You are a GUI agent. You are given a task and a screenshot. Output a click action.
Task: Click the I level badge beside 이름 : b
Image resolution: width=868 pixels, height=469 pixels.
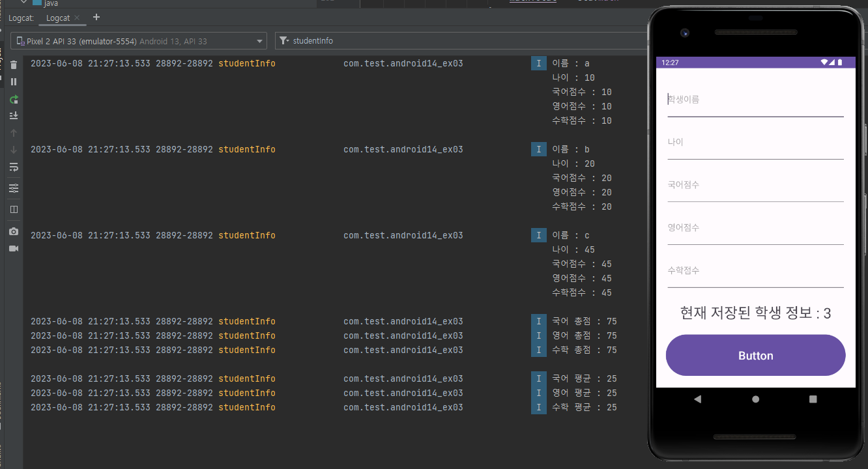539,149
